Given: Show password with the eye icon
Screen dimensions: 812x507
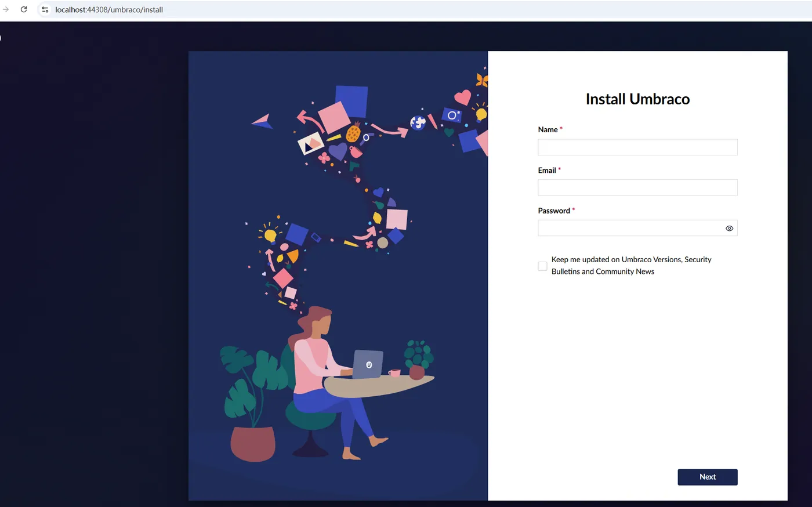Looking at the screenshot, I should [729, 229].
